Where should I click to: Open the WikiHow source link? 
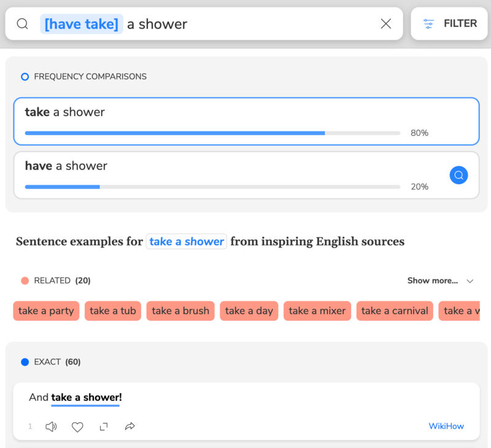click(x=446, y=427)
